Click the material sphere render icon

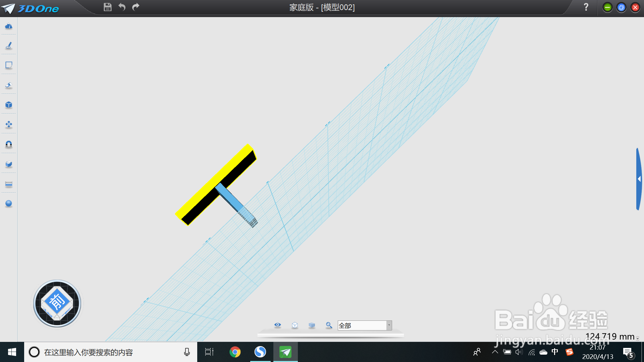[x=9, y=203]
